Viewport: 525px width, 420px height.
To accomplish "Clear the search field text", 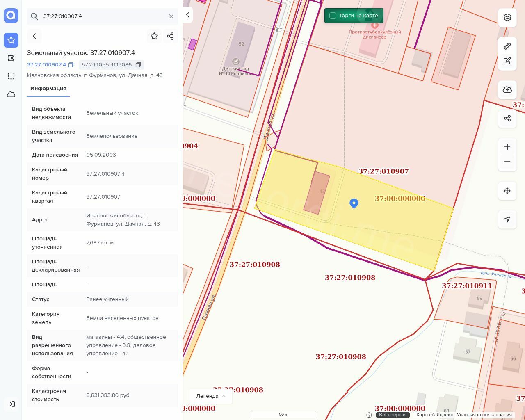I will coord(171,16).
